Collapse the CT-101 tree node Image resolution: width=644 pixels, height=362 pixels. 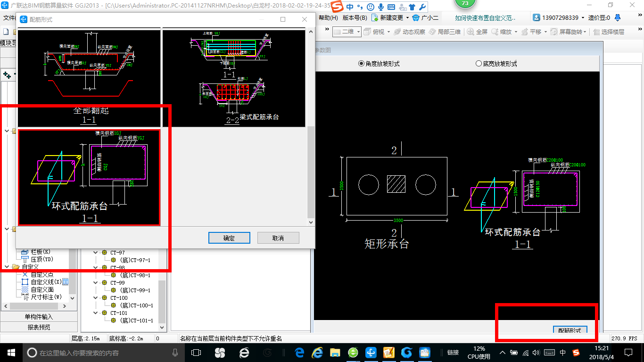click(96, 313)
